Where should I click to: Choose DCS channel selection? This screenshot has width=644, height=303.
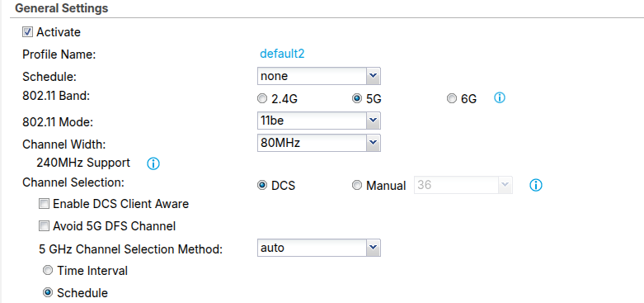262,186
